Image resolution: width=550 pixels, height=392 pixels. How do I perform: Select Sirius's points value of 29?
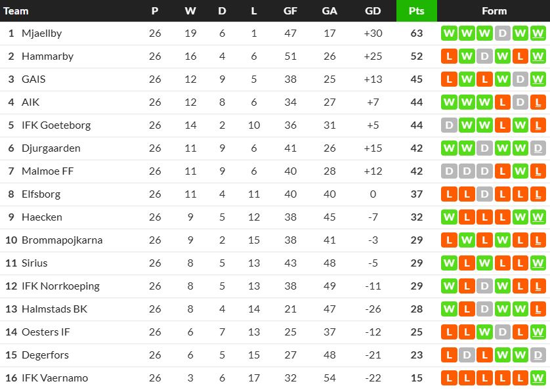(x=416, y=263)
